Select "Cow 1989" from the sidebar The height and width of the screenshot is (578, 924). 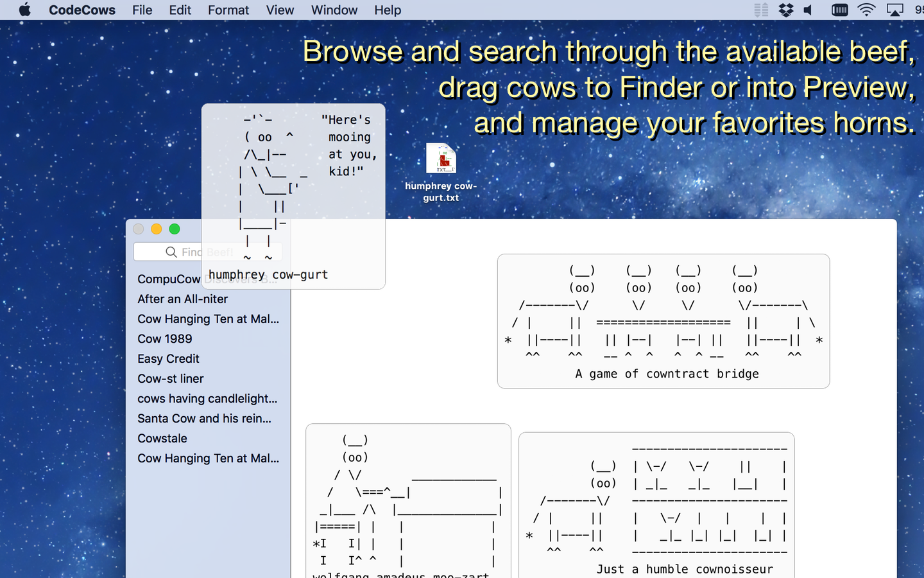pyautogui.click(x=165, y=338)
